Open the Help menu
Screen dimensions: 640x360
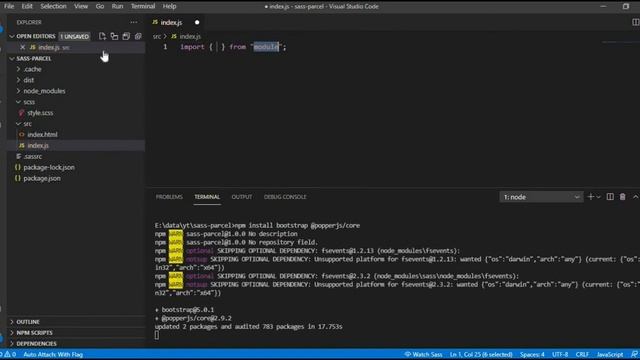169,6
